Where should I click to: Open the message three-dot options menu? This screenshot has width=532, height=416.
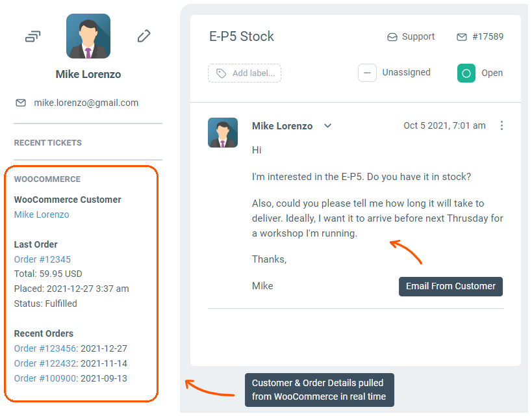501,125
